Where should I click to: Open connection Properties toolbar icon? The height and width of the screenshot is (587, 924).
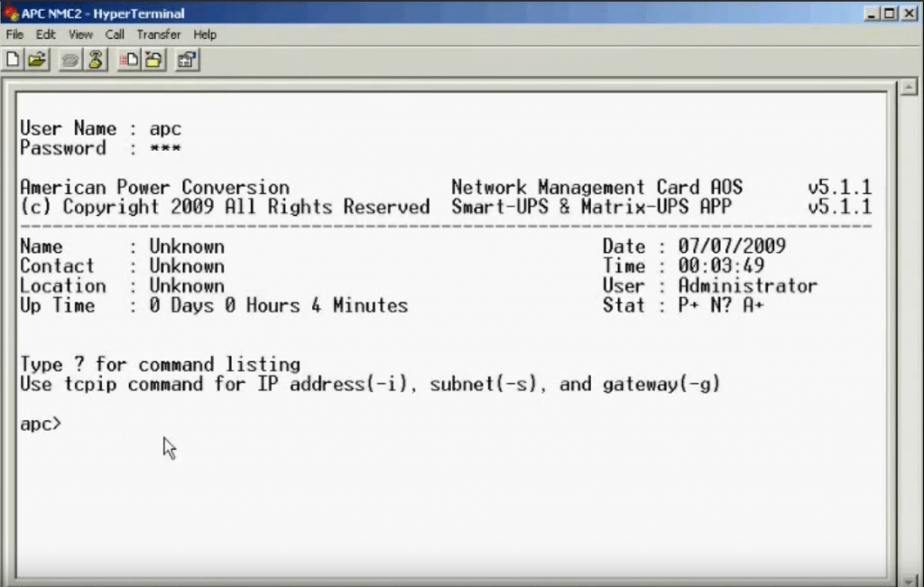pos(188,60)
